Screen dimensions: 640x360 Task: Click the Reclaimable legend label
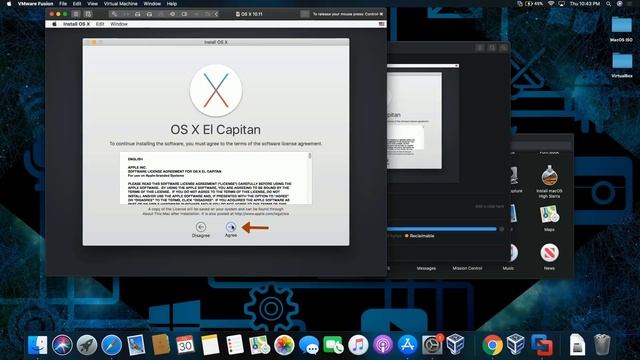(422, 236)
